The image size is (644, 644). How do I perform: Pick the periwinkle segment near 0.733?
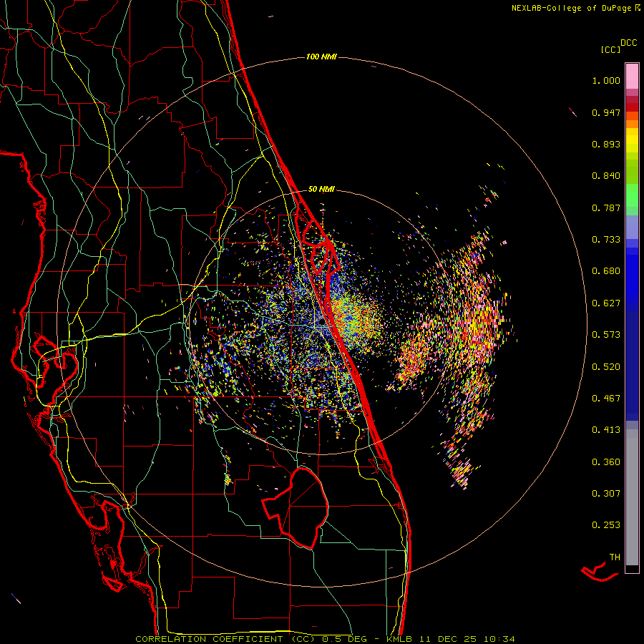pyautogui.click(x=632, y=228)
